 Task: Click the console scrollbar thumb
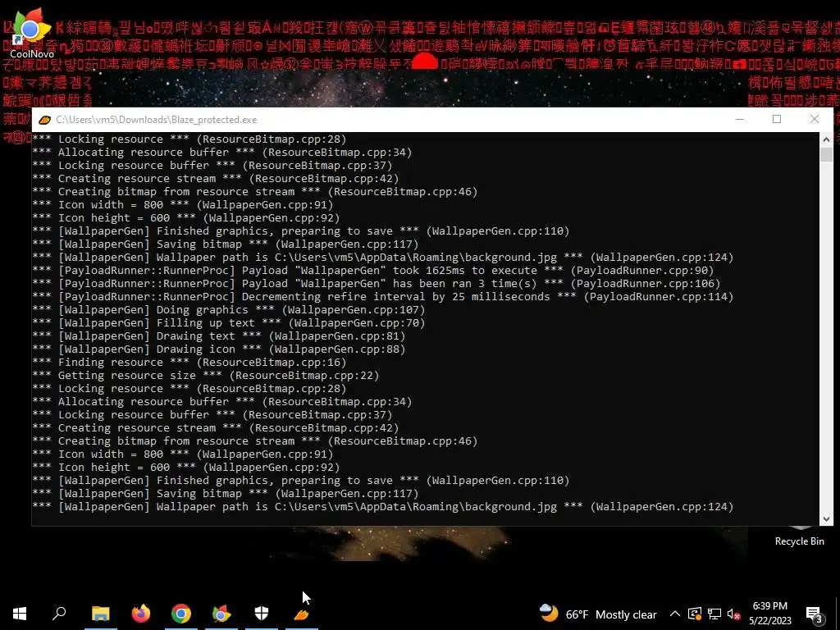826,154
